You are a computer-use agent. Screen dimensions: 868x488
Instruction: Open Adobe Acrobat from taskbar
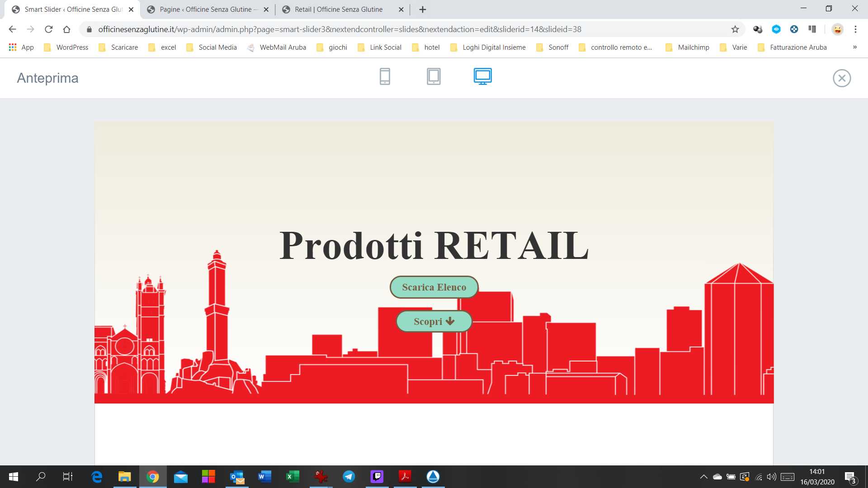405,477
